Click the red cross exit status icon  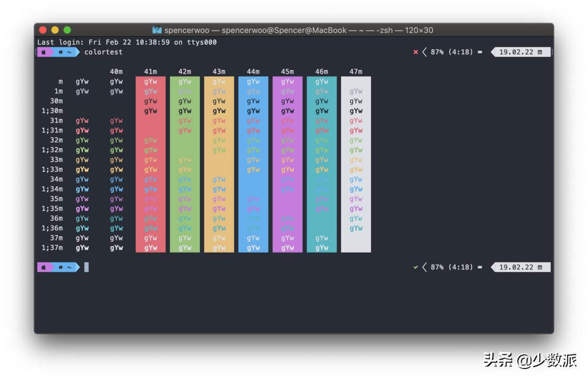[415, 52]
